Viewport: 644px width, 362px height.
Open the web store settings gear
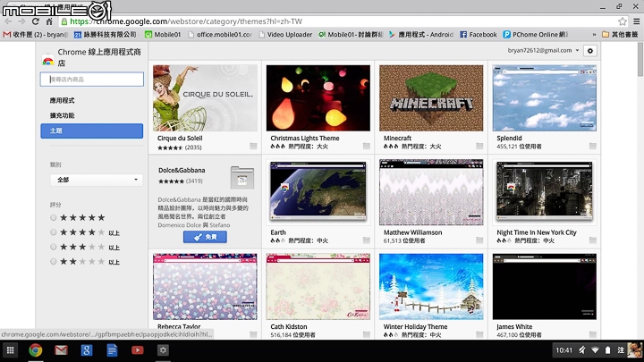pyautogui.click(x=590, y=51)
